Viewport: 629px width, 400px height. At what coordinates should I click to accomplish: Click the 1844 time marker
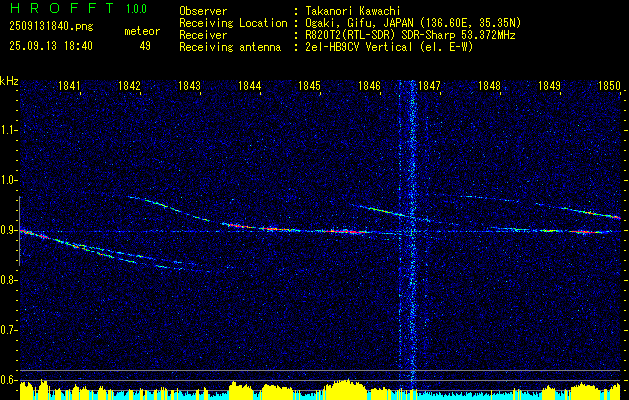pyautogui.click(x=250, y=86)
